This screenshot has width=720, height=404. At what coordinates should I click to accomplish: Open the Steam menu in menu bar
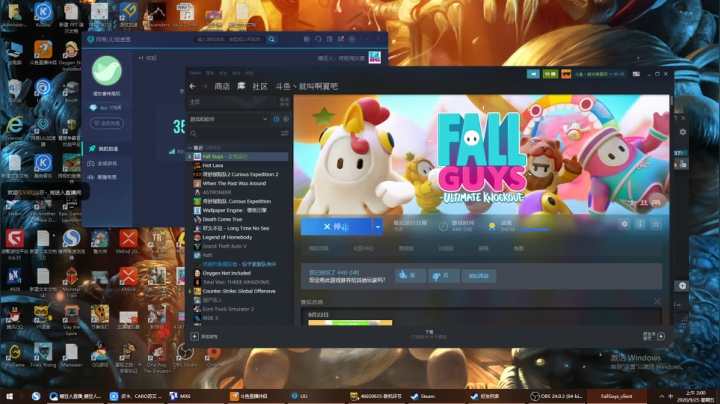(195, 73)
